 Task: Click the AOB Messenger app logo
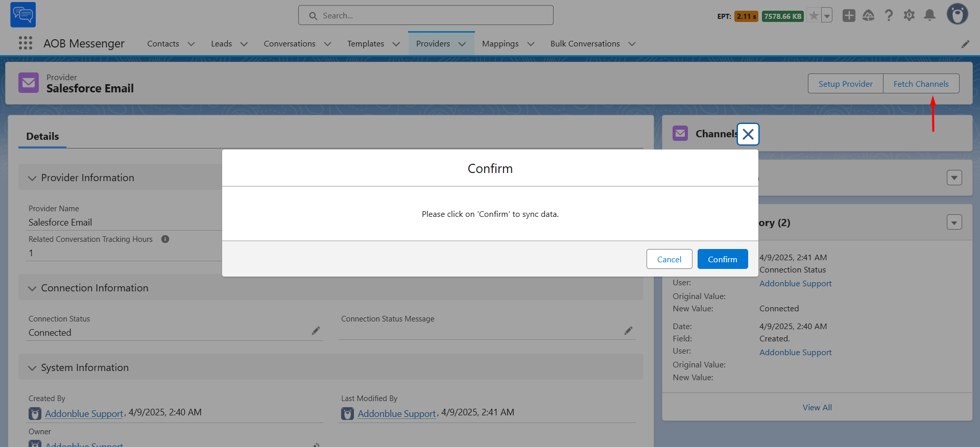23,14
